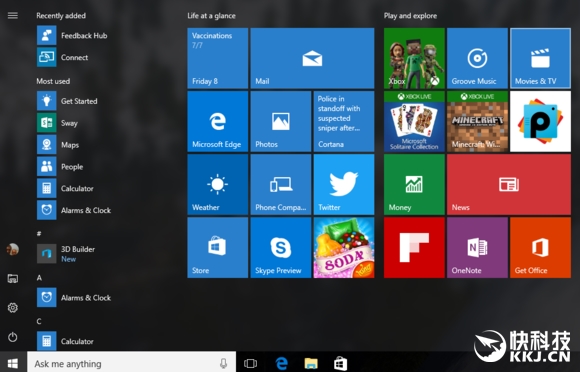Image resolution: width=580 pixels, height=372 pixels.
Task: Launch 3D Builder app
Action: [66, 254]
